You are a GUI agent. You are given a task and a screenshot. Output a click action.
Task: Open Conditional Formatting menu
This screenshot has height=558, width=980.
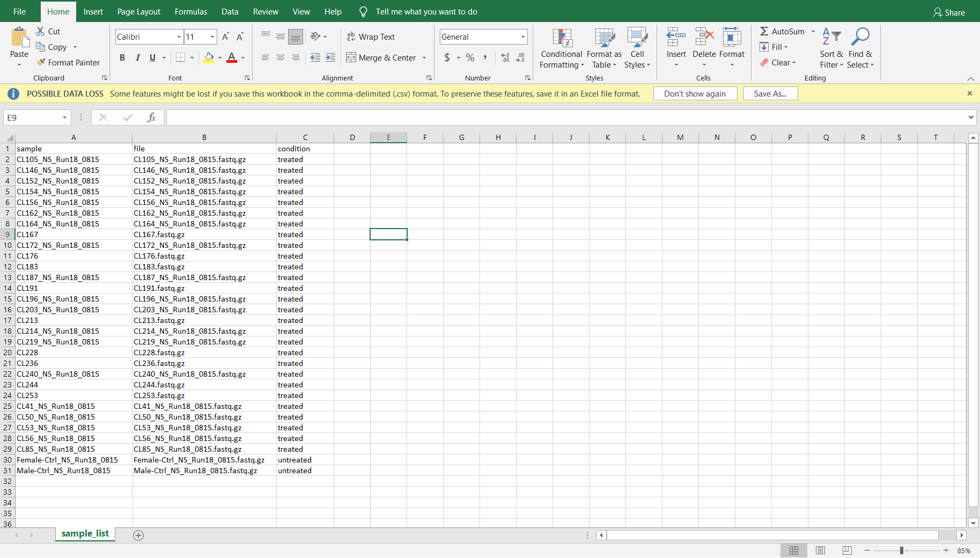[562, 48]
